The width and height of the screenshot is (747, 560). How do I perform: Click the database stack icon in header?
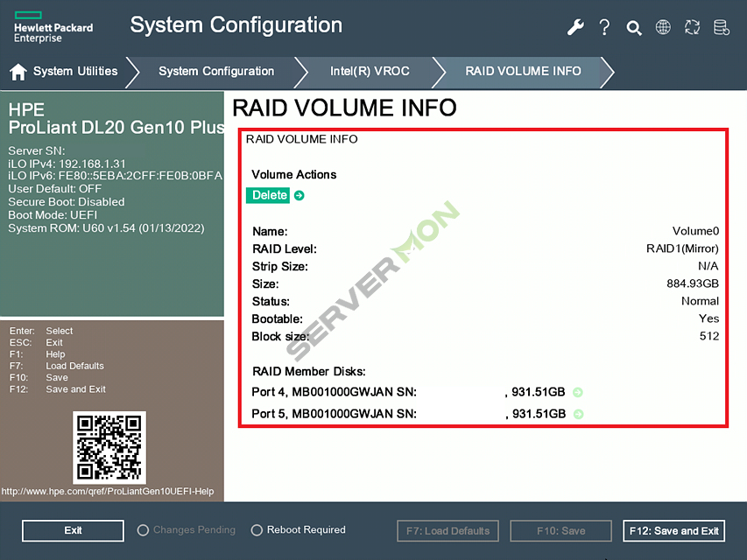point(722,27)
